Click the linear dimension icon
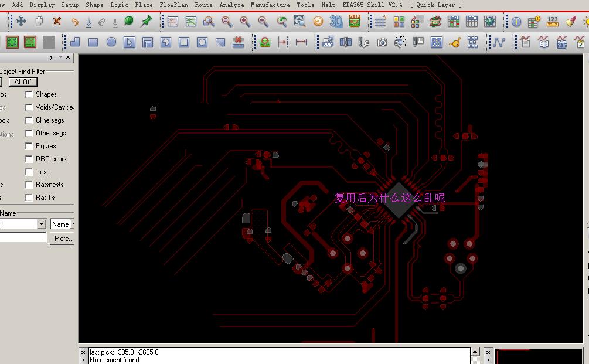 coord(301,42)
